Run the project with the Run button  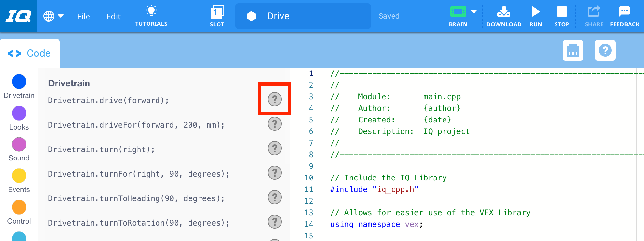pos(536,12)
